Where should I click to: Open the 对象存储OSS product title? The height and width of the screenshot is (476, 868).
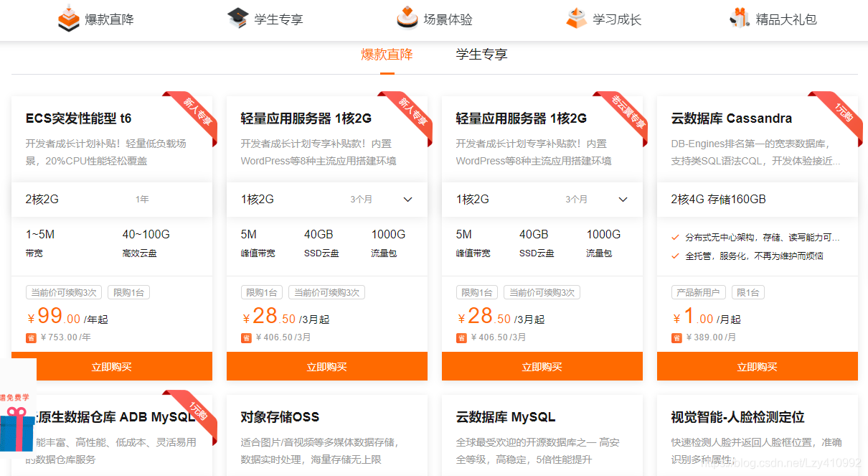click(x=280, y=417)
